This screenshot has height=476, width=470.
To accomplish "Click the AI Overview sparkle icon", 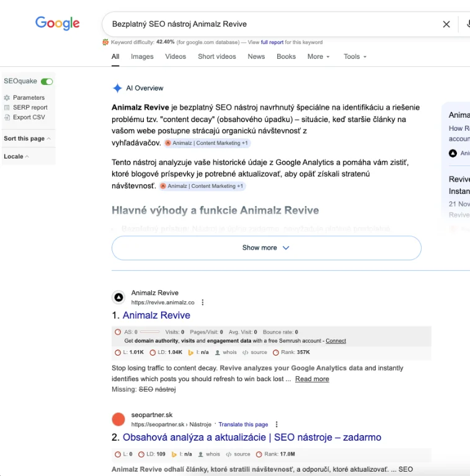I will pos(117,88).
